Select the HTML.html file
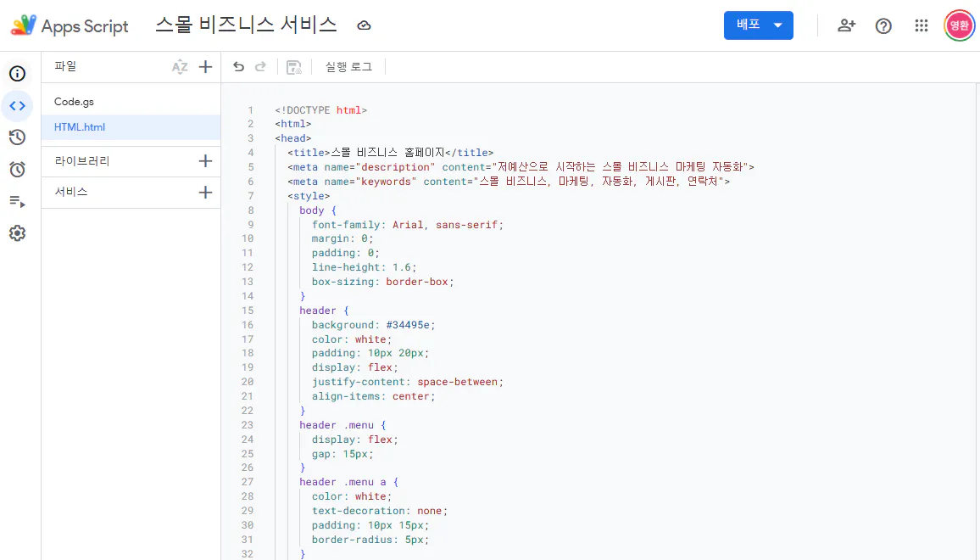This screenshot has width=980, height=560. [x=79, y=127]
